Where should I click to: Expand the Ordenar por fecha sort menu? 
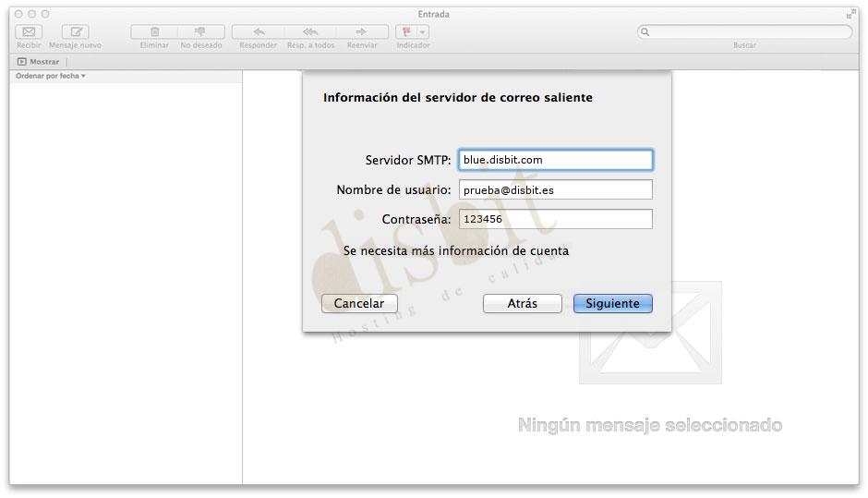[51, 76]
